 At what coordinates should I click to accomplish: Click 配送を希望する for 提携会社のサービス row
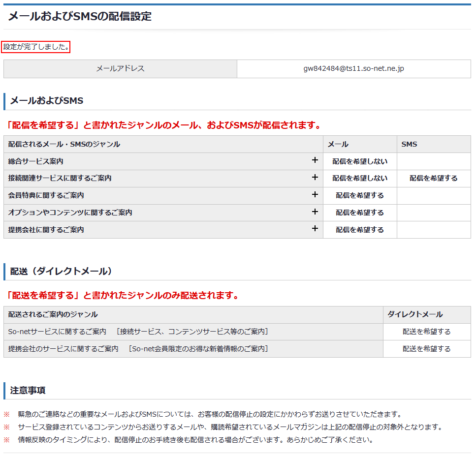426,349
